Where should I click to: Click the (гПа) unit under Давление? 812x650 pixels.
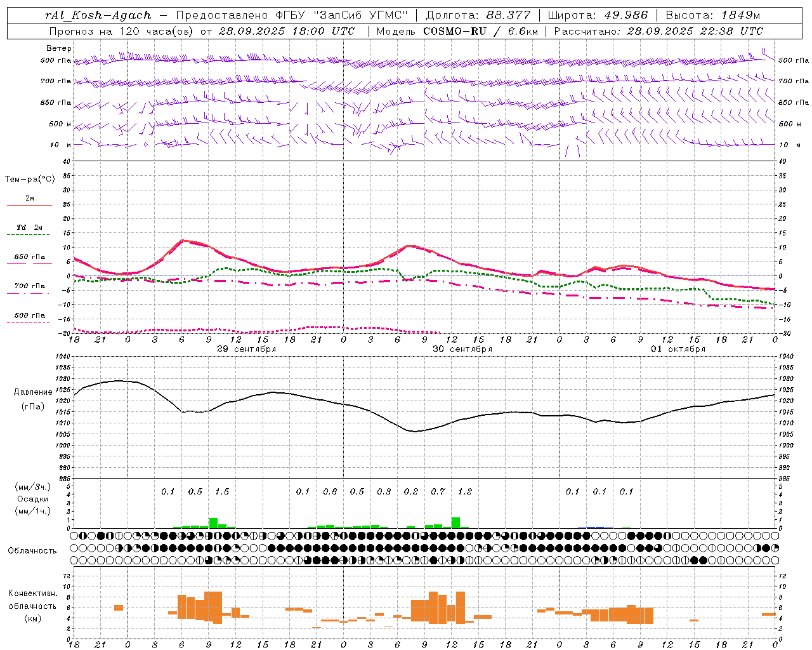click(x=33, y=407)
